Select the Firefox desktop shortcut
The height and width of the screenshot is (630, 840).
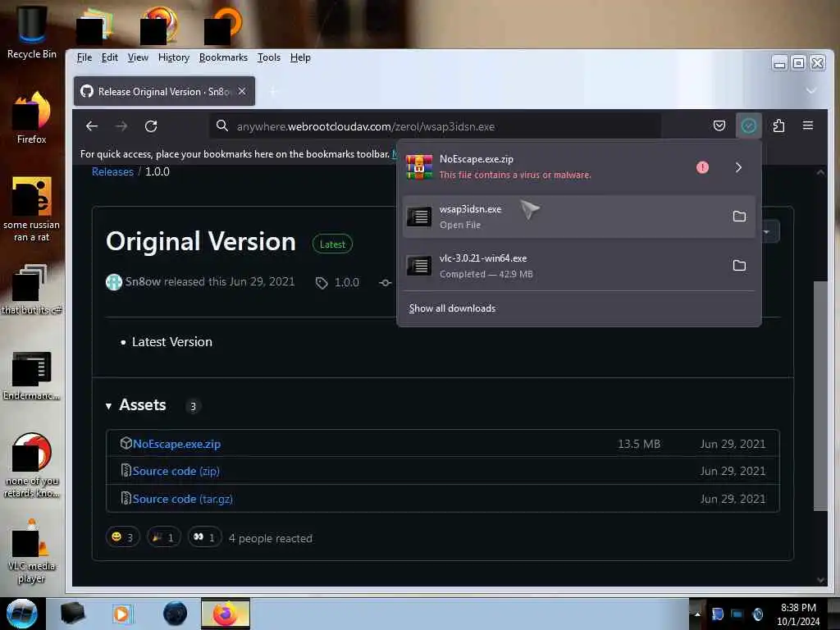pos(32,118)
